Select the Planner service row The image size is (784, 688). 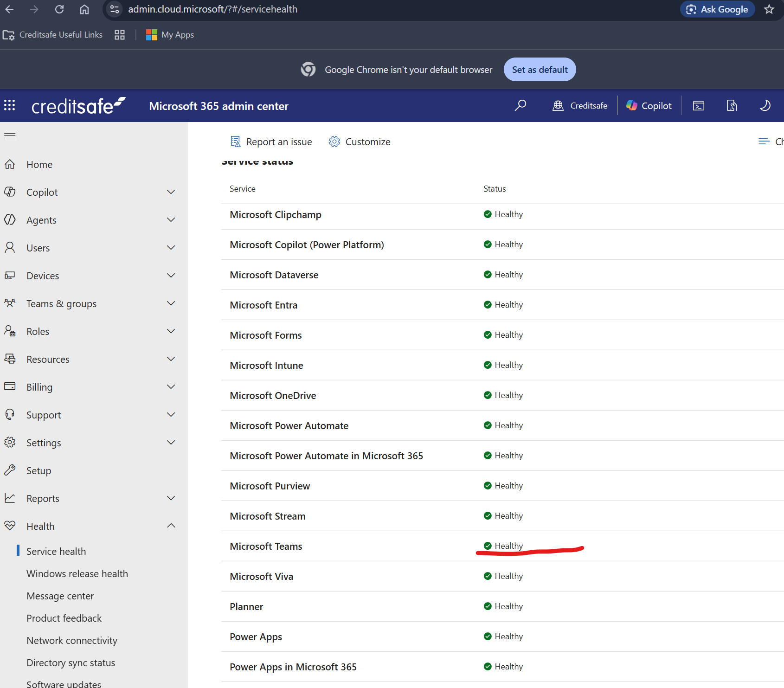(x=502, y=606)
